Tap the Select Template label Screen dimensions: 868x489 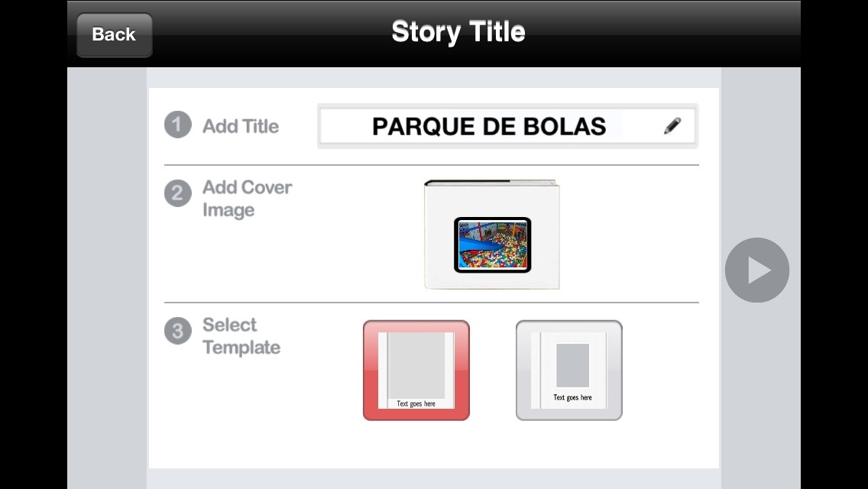coord(241,336)
